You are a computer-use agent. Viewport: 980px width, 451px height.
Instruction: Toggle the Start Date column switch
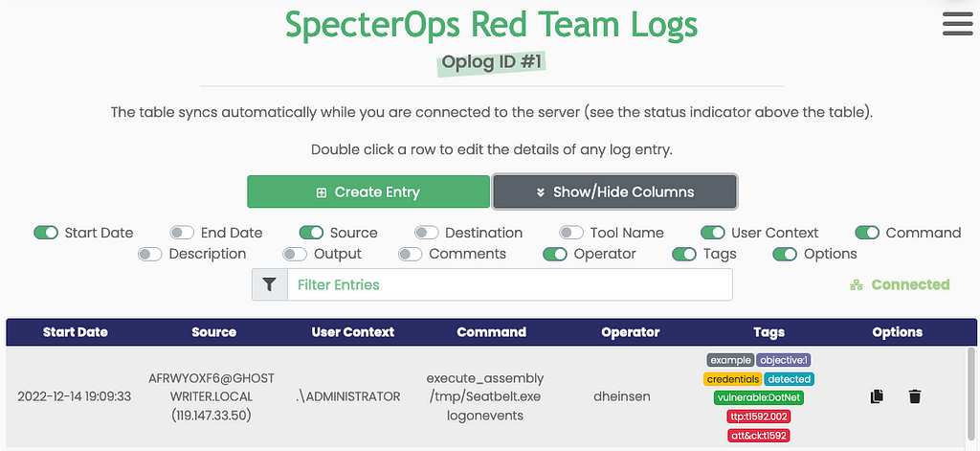[46, 233]
